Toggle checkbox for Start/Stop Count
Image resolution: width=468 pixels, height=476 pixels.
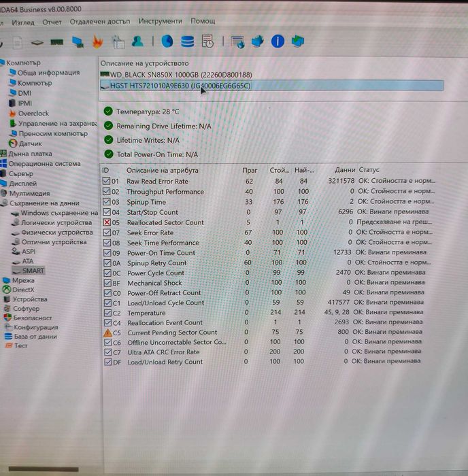pyautogui.click(x=107, y=212)
